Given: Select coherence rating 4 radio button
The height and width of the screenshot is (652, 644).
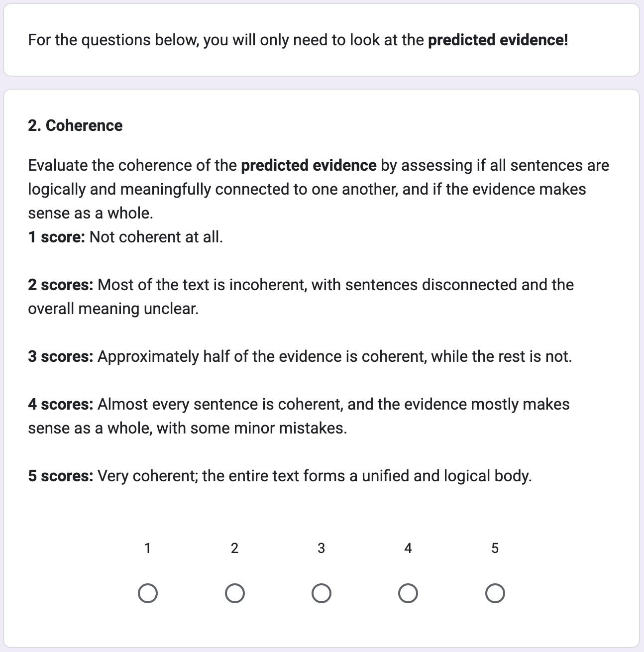Looking at the screenshot, I should (x=408, y=593).
